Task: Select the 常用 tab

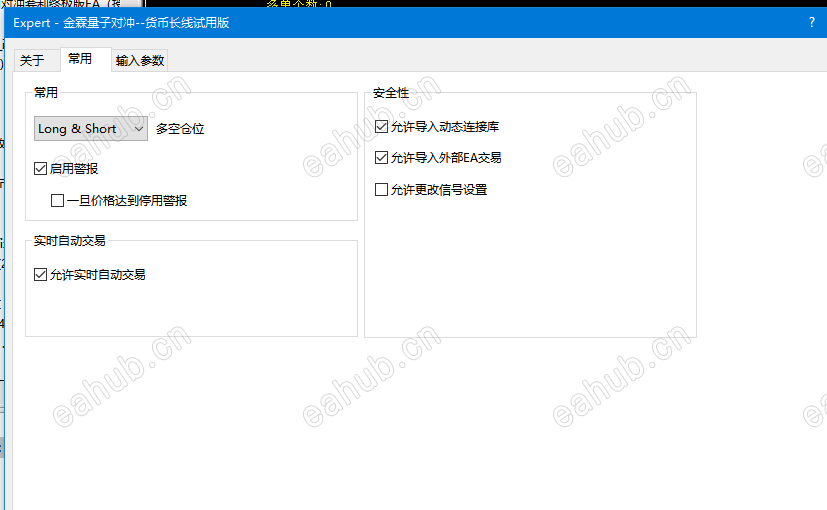Action: [x=85, y=59]
